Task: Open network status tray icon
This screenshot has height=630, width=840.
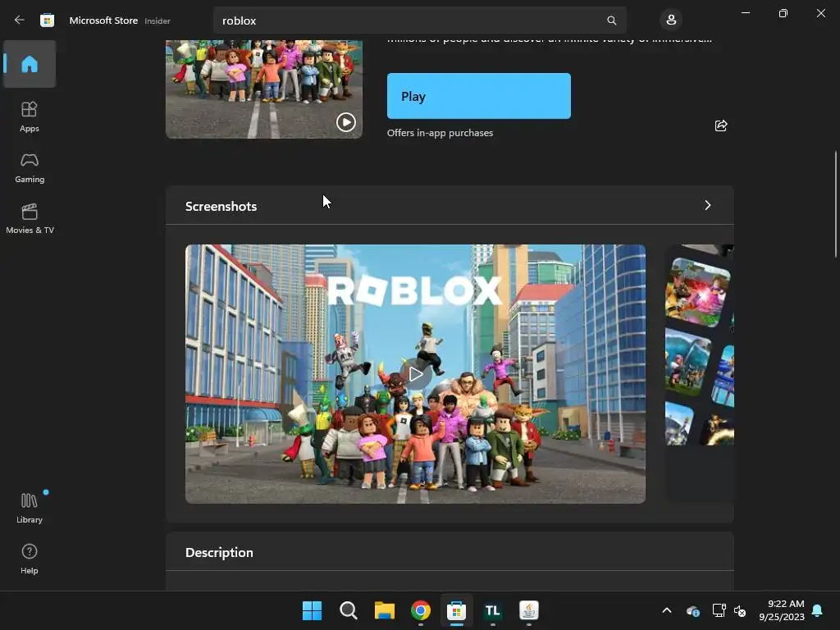Action: (719, 610)
